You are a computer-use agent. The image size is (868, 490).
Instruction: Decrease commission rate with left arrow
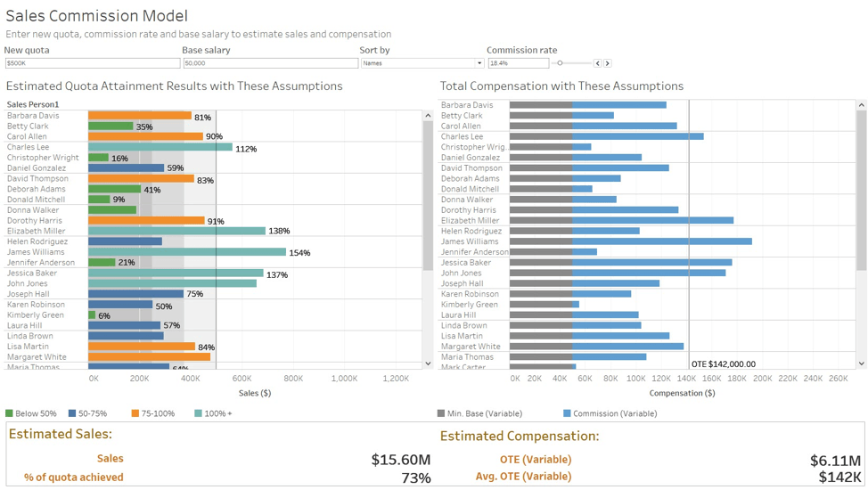598,63
